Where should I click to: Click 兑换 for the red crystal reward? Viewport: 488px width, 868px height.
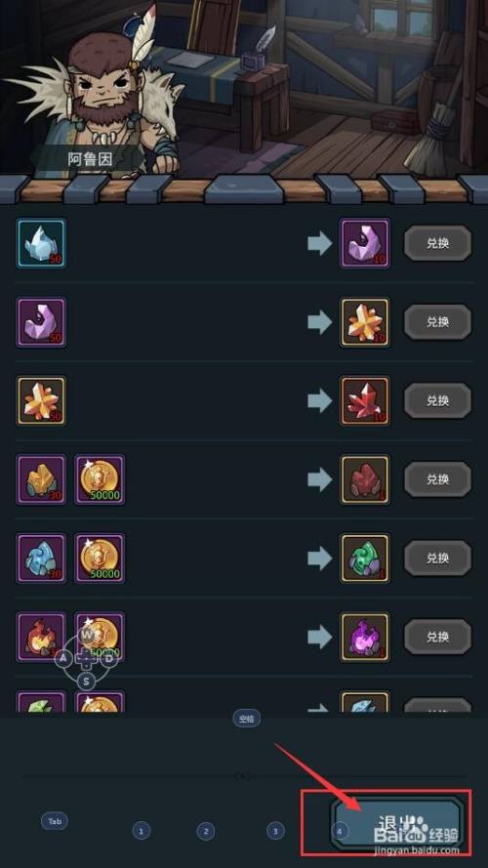click(x=437, y=400)
